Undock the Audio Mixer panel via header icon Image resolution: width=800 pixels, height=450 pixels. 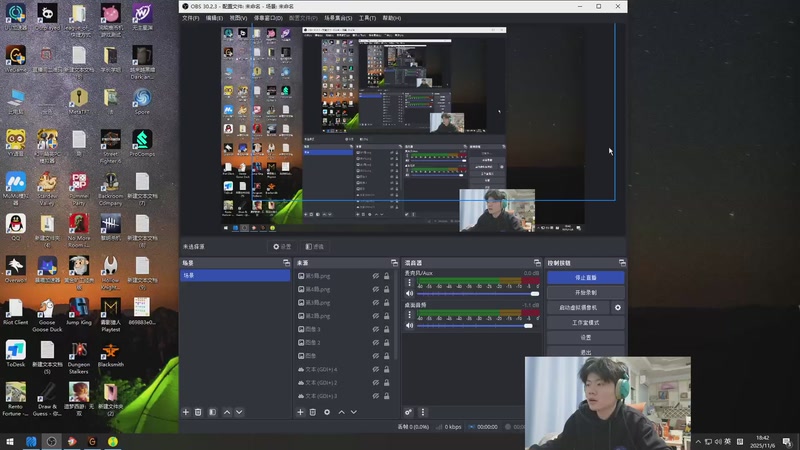[537, 263]
